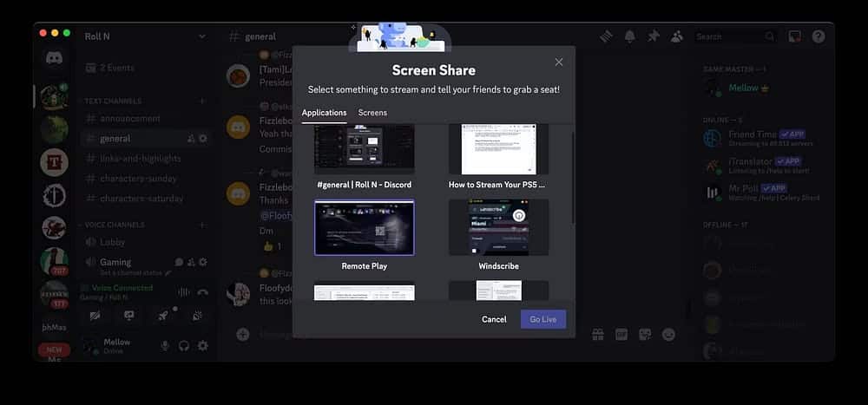Click Friend Time in member list
Image resolution: width=868 pixels, height=405 pixels.
click(x=764, y=138)
